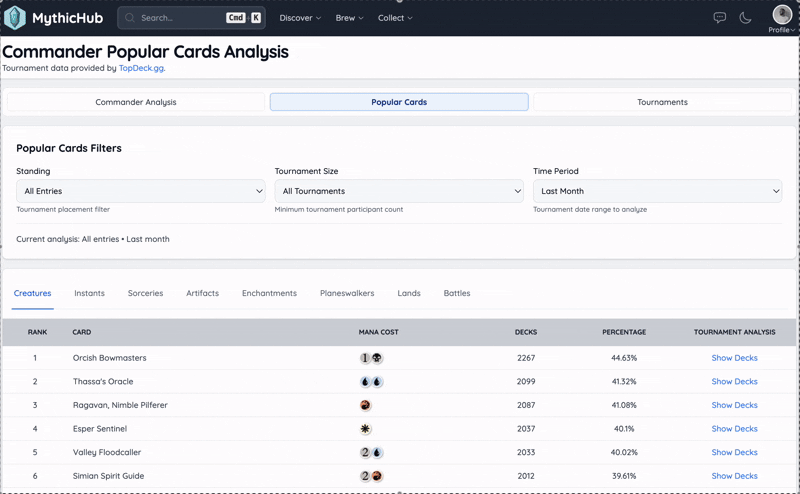The height and width of the screenshot is (494, 800).
Task: Select the Planeswalkers card type tab
Action: point(347,293)
